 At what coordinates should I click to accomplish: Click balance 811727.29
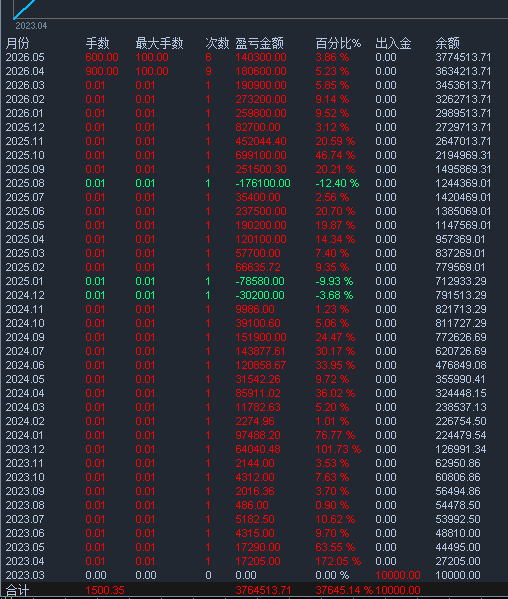tap(461, 324)
